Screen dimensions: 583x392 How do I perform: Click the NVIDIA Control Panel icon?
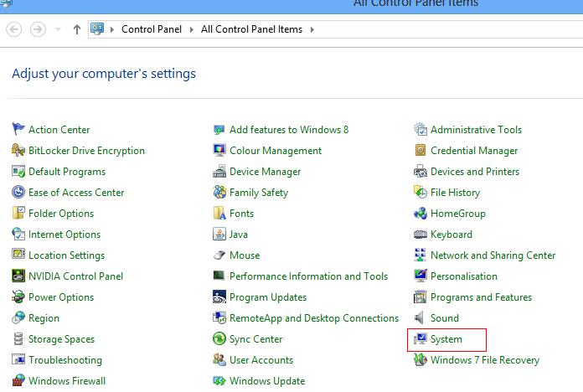pos(18,276)
